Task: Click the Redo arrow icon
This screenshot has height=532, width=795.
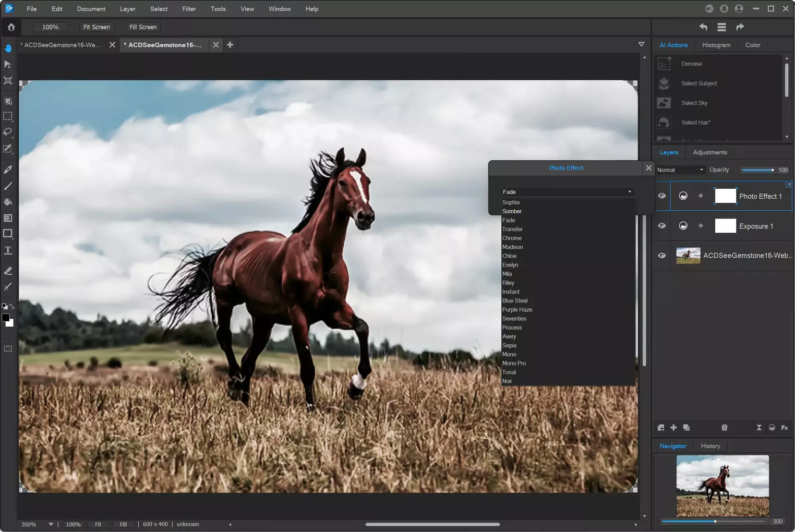Action: coord(740,27)
